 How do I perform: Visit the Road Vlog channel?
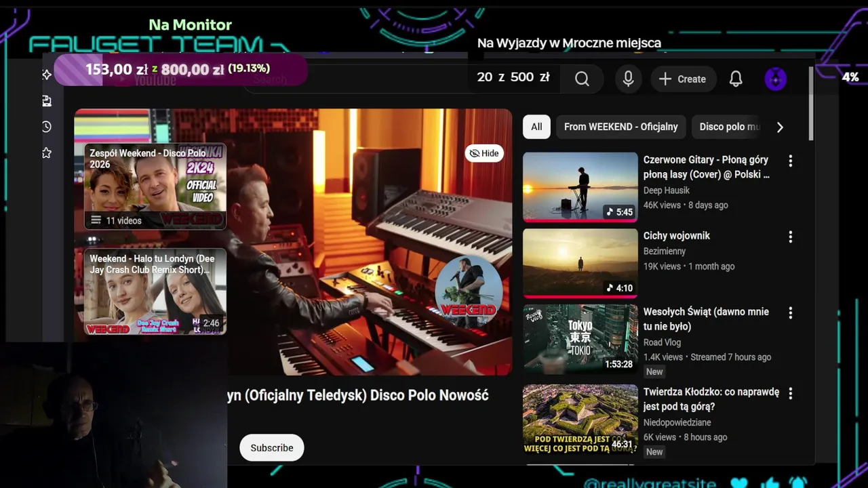tap(663, 342)
